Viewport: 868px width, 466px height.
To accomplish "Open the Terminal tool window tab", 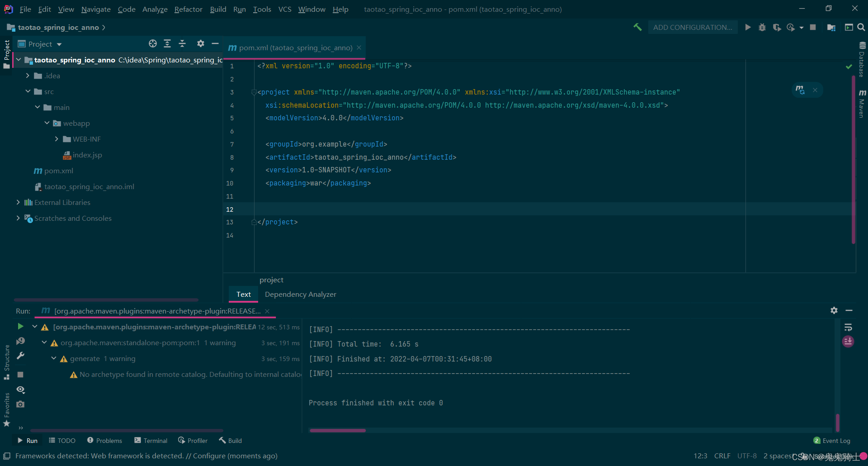I will [151, 441].
